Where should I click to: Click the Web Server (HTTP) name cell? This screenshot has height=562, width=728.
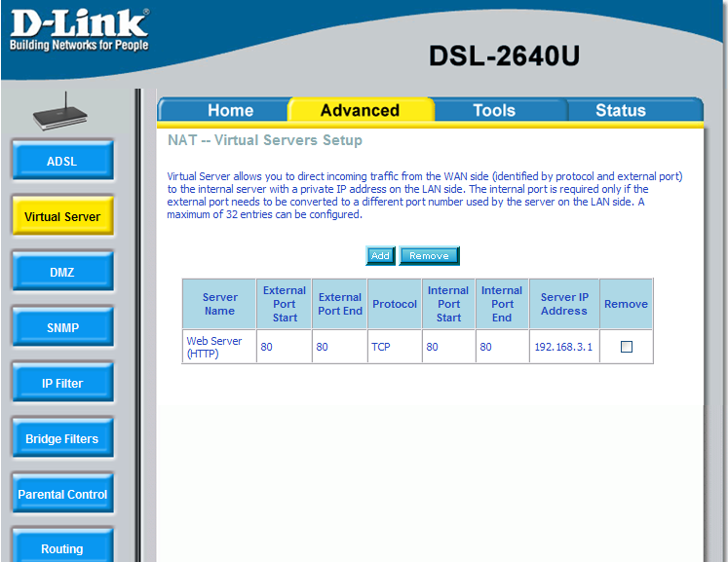pyautogui.click(x=219, y=347)
